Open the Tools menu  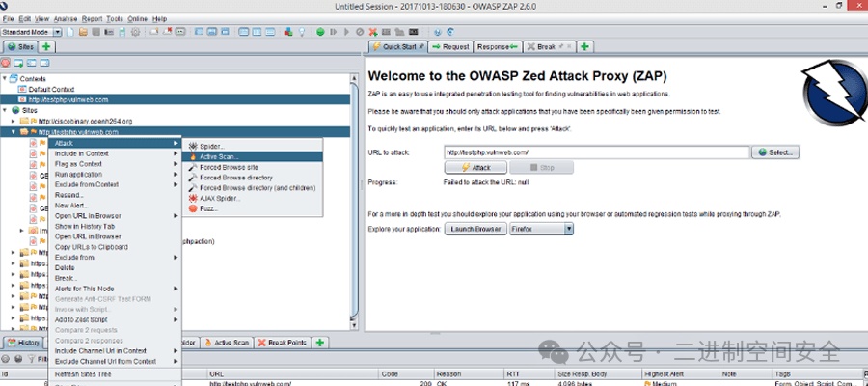click(115, 19)
